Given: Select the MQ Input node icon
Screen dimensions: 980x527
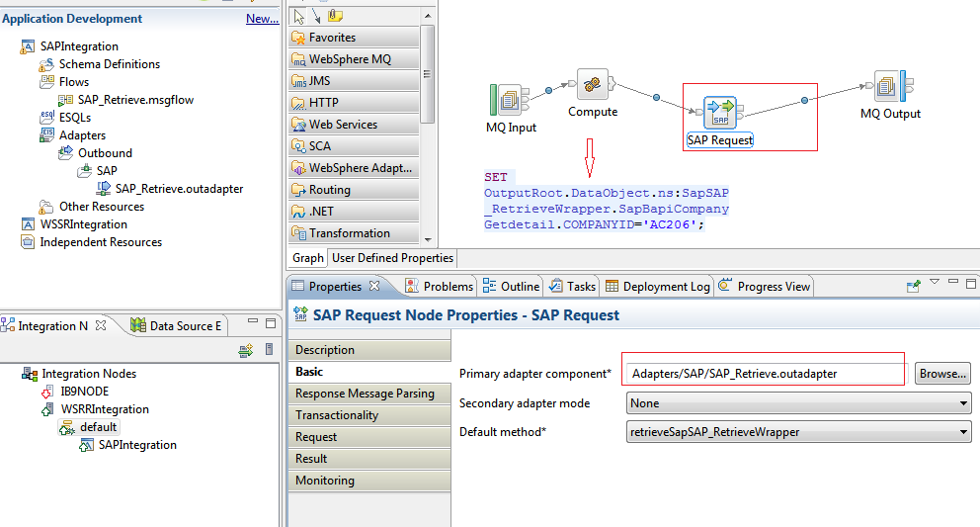Looking at the screenshot, I should coord(509,100).
